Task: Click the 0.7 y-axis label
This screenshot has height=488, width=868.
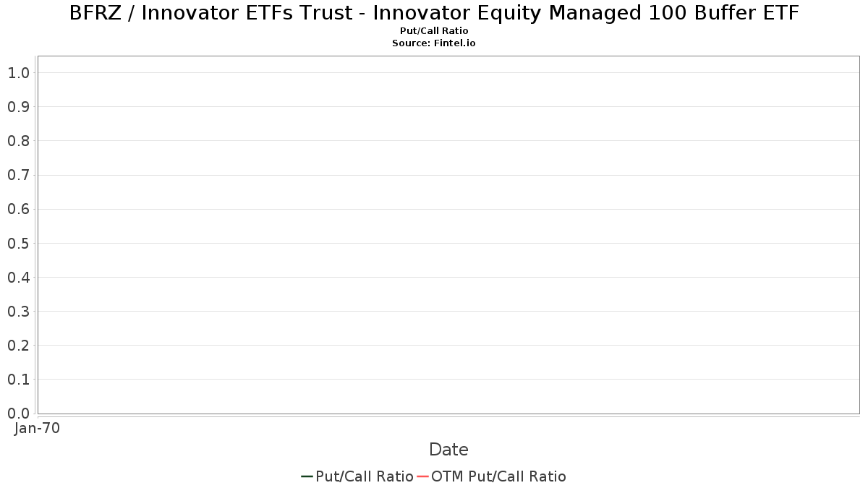Action: tap(18, 175)
